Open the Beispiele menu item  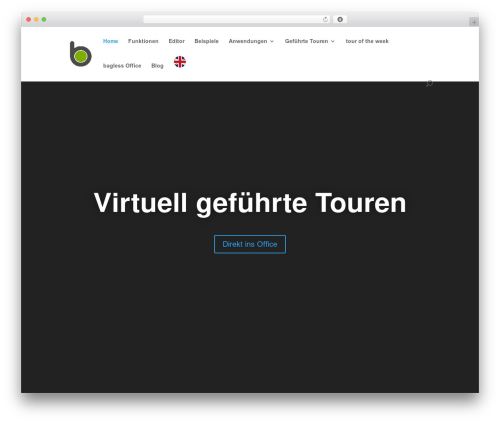(206, 41)
